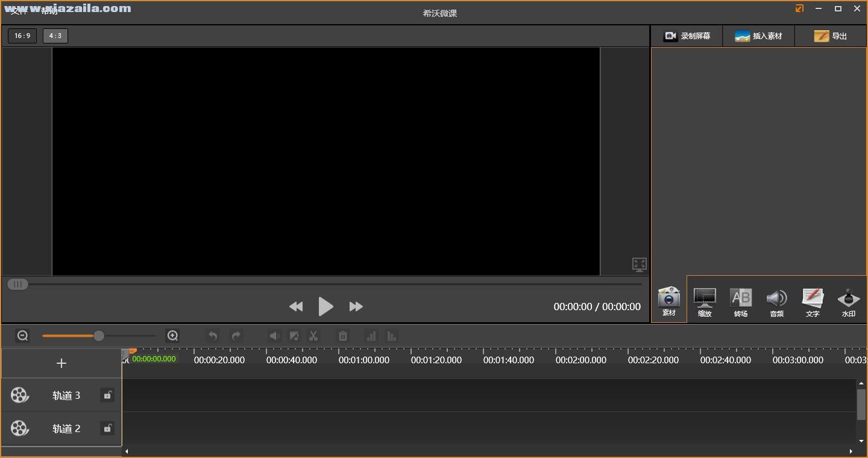The image size is (868, 458).
Task: Click the redo arrow icon
Action: (x=236, y=336)
